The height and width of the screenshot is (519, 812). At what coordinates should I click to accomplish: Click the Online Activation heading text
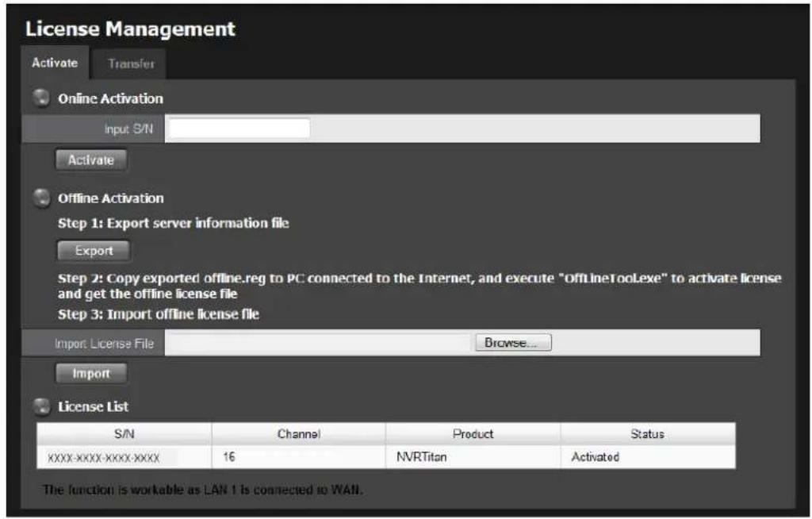110,98
